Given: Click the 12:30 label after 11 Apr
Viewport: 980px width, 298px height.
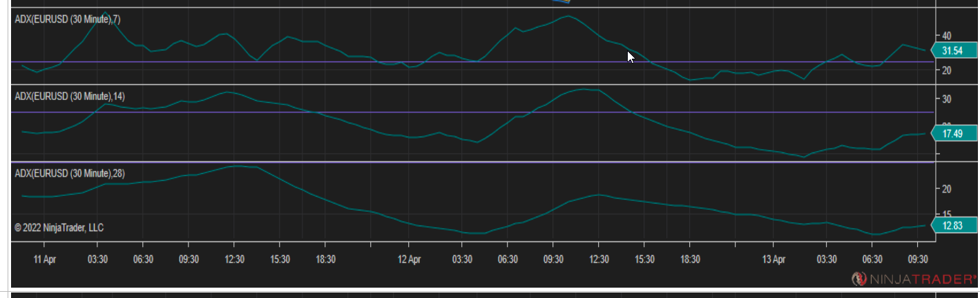Looking at the screenshot, I should click(235, 260).
